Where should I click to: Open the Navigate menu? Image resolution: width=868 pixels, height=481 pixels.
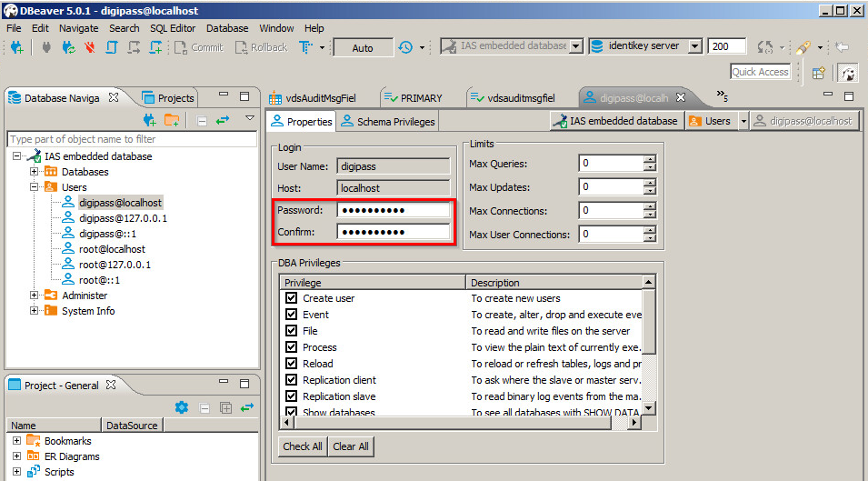(78, 28)
